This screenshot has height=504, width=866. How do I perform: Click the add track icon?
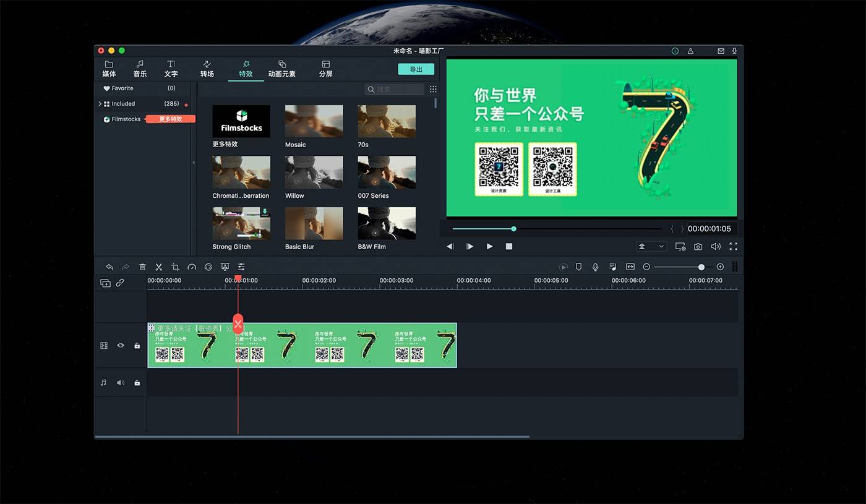click(105, 283)
